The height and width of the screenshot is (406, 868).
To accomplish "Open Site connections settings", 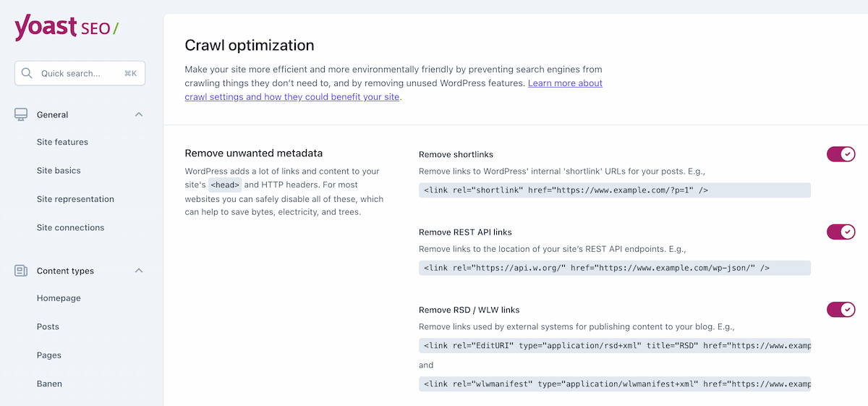I will click(x=70, y=227).
